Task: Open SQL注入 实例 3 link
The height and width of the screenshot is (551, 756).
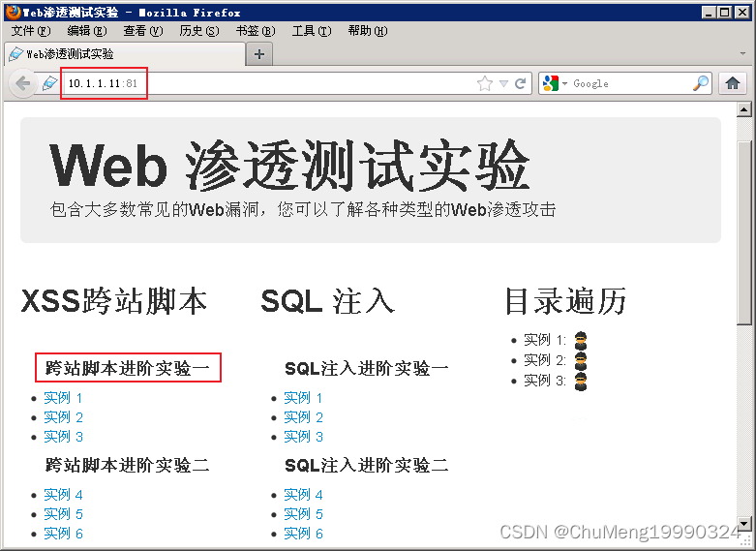Action: (303, 437)
